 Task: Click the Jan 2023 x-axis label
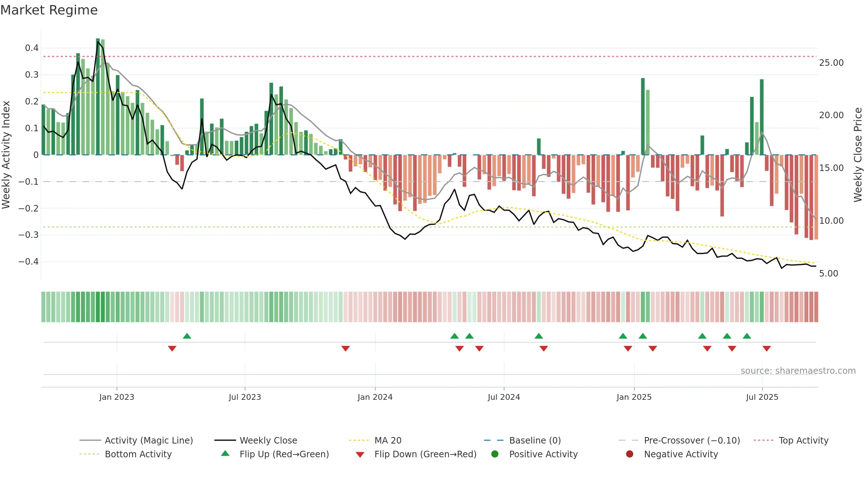tap(116, 397)
